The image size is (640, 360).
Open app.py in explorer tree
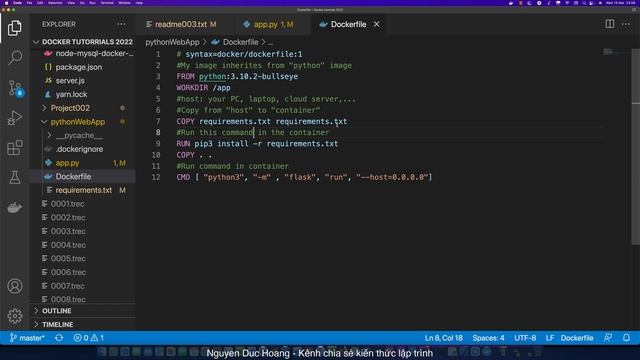coord(83,163)
